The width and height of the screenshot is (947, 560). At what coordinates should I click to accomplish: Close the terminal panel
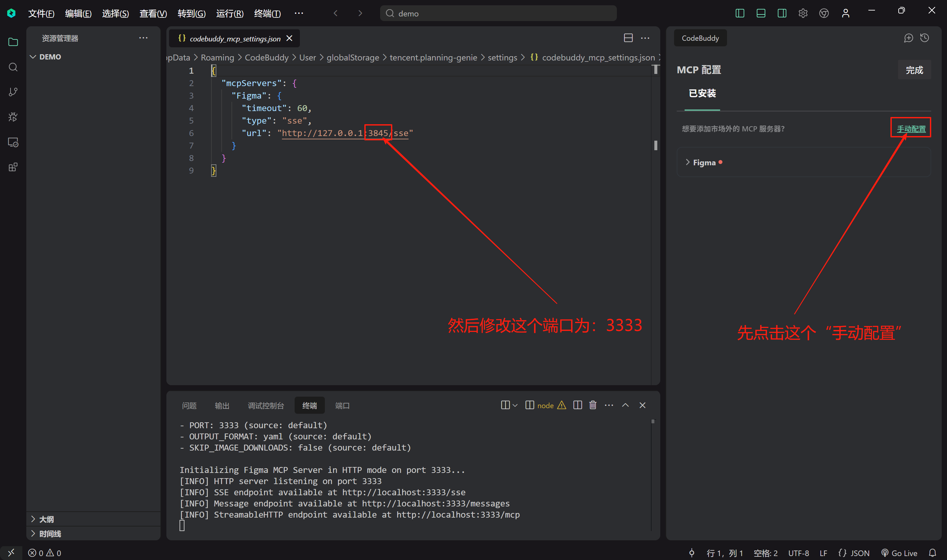click(x=643, y=405)
